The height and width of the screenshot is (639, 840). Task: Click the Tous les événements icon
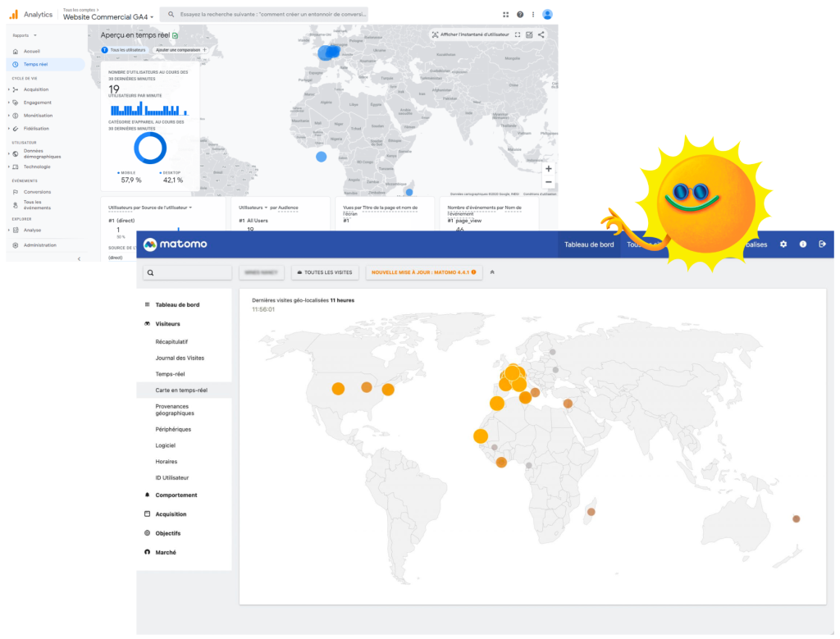click(x=16, y=204)
